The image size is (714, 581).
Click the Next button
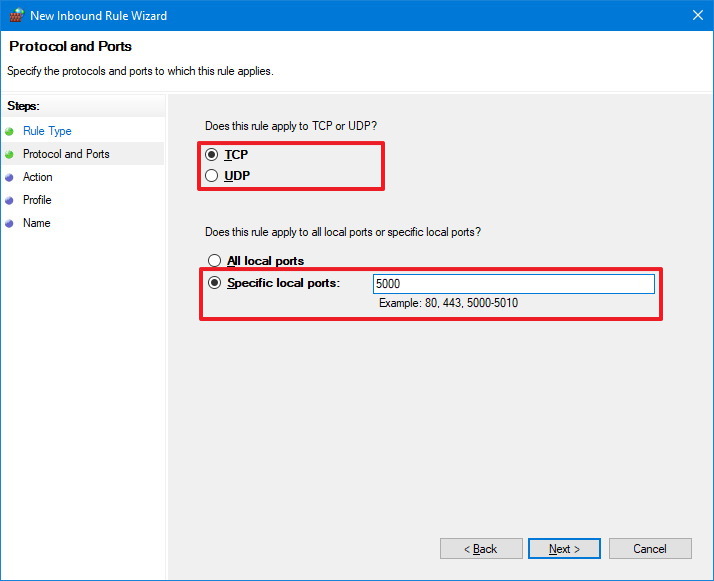coord(564,549)
